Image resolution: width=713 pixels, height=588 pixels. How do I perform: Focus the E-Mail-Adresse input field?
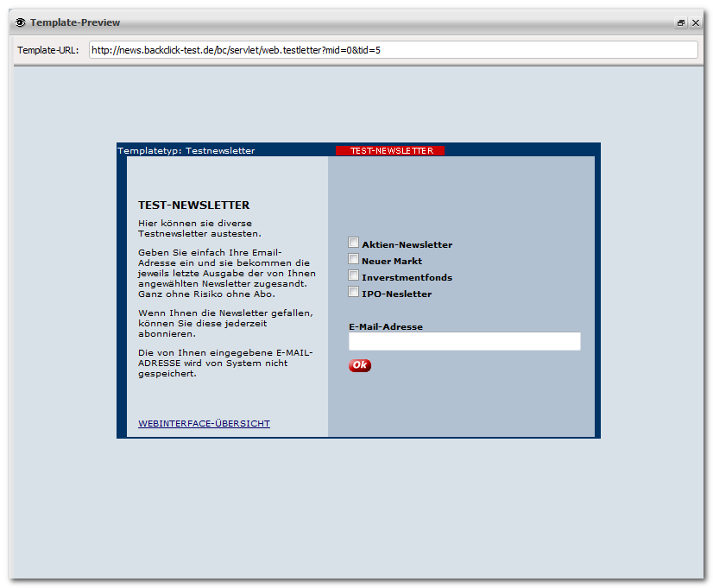click(x=464, y=341)
